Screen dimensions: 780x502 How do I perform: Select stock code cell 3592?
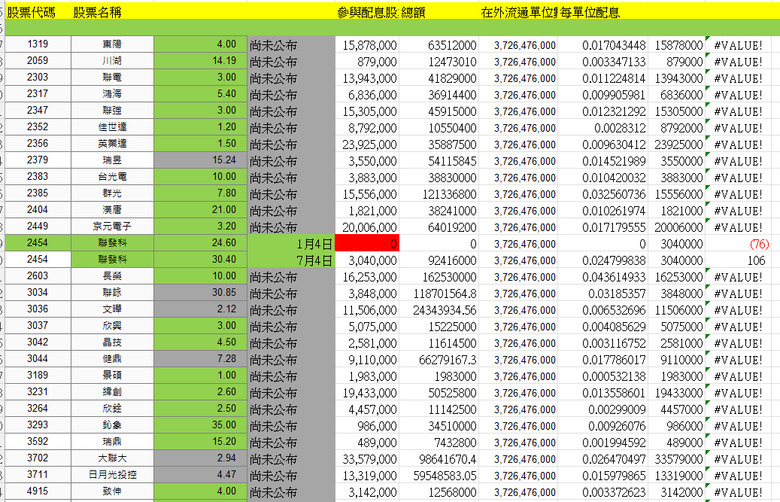point(38,441)
